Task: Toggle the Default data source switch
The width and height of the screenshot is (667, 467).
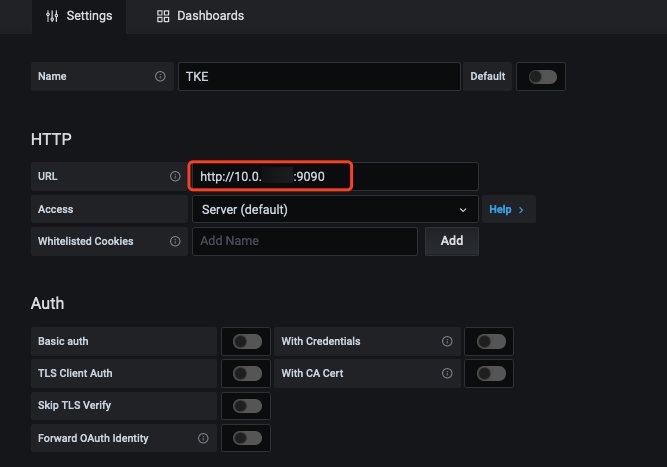Action: (542, 76)
